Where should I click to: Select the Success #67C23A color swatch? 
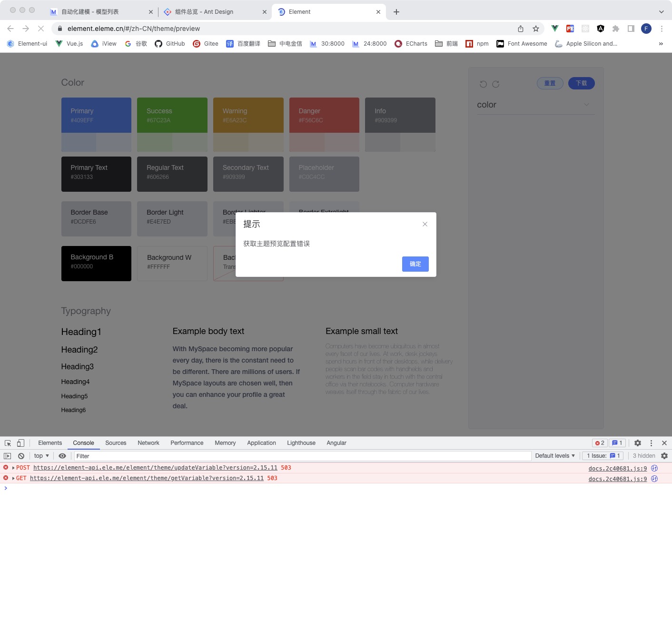172,115
